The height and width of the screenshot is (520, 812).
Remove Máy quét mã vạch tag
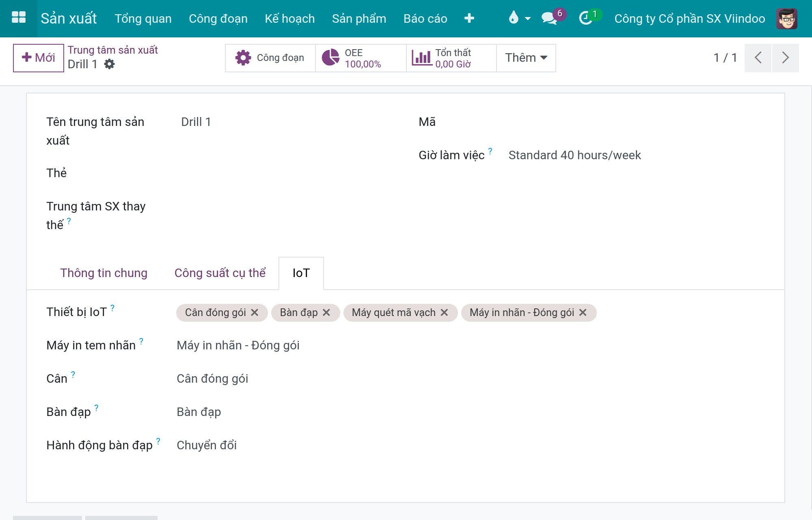tap(444, 312)
